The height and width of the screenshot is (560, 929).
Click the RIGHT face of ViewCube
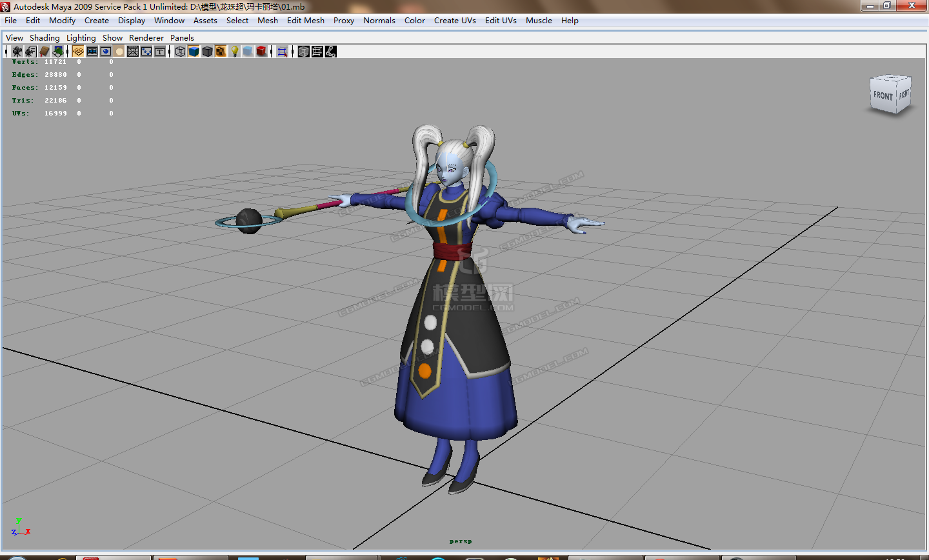904,94
